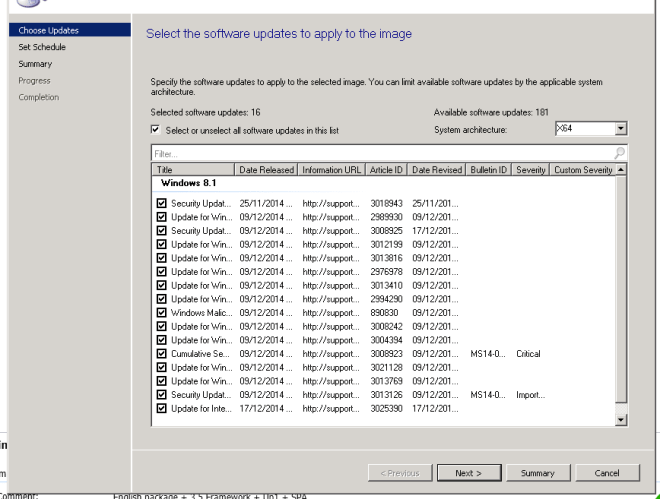The image size is (660, 499).
Task: Sort by Date Released column header
Action: click(266, 170)
